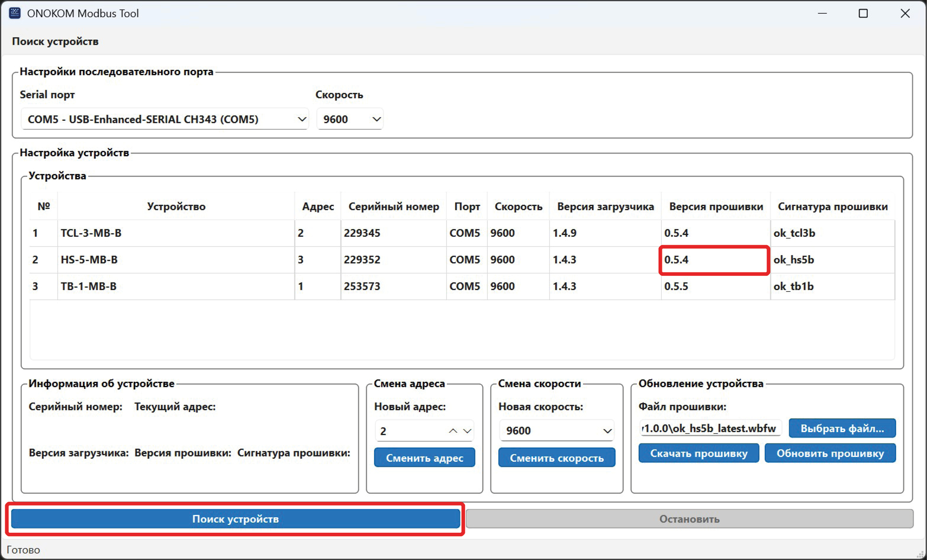Expand the Скорость port speed dropdown
Viewport: 927px width, 560px height.
pyautogui.click(x=350, y=119)
